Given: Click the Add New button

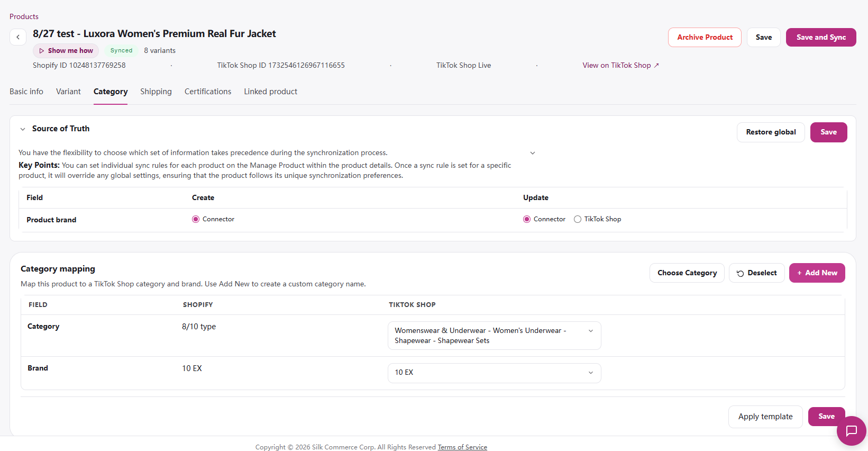Looking at the screenshot, I should tap(817, 273).
